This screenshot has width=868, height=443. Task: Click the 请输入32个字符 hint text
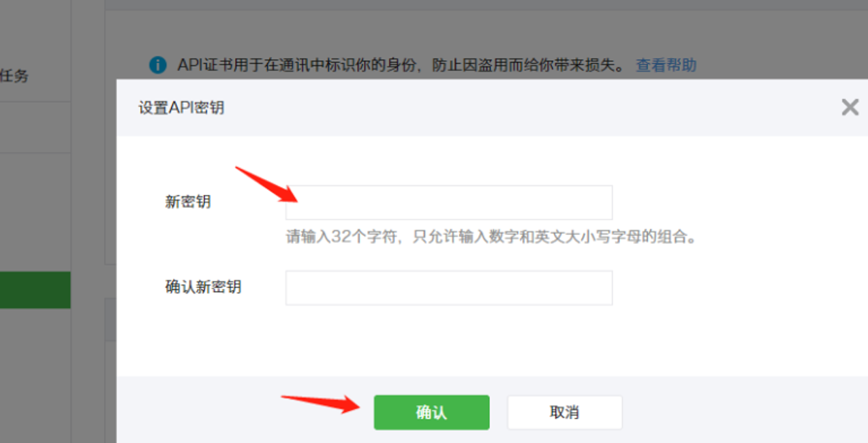click(x=493, y=237)
